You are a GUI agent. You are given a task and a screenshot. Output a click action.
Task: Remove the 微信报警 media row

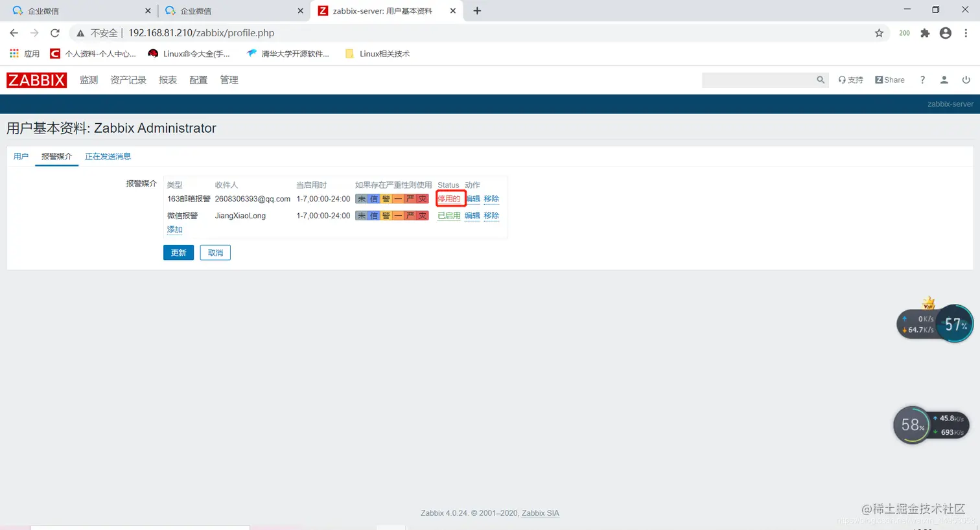point(491,216)
